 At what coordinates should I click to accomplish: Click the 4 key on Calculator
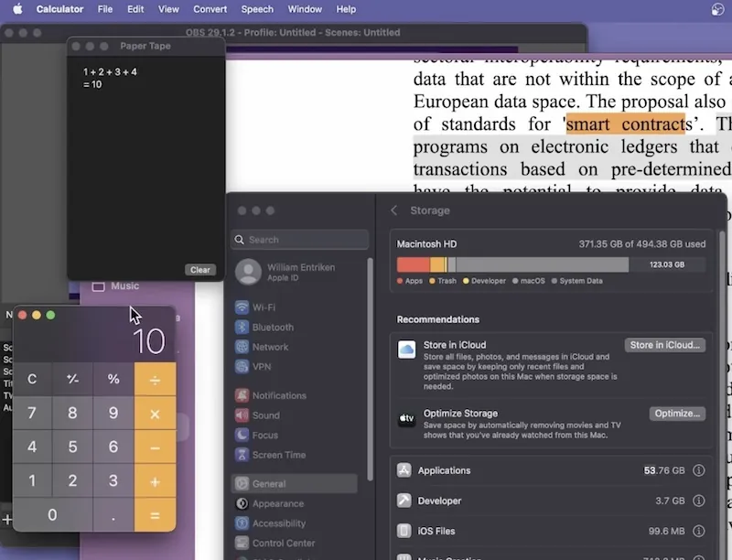coord(32,447)
